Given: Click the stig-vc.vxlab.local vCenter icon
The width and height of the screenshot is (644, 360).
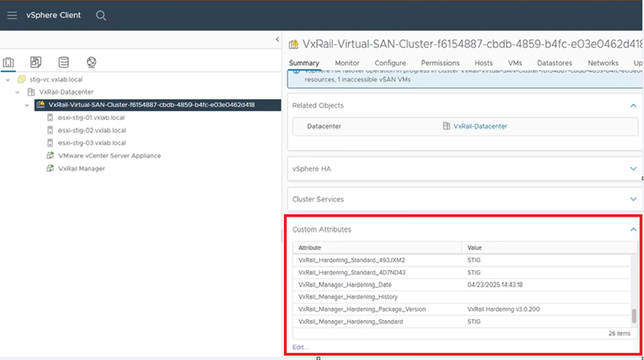Looking at the screenshot, I should tap(21, 79).
